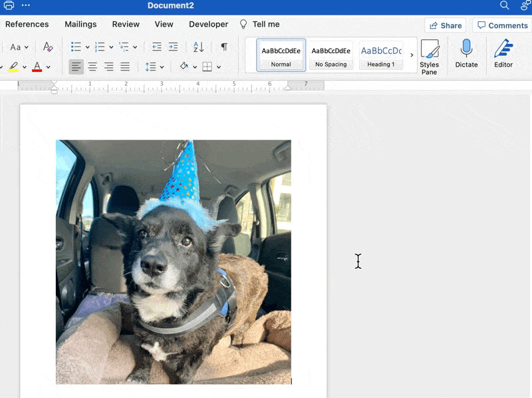Increase paragraph indent
The height and width of the screenshot is (398, 532).
coord(173,47)
